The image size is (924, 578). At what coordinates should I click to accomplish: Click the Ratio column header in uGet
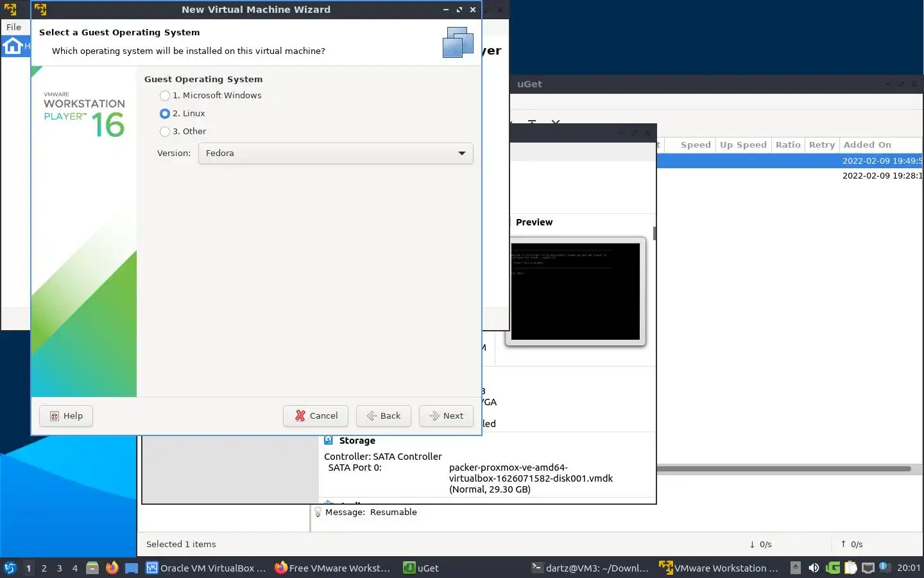pyautogui.click(x=788, y=145)
